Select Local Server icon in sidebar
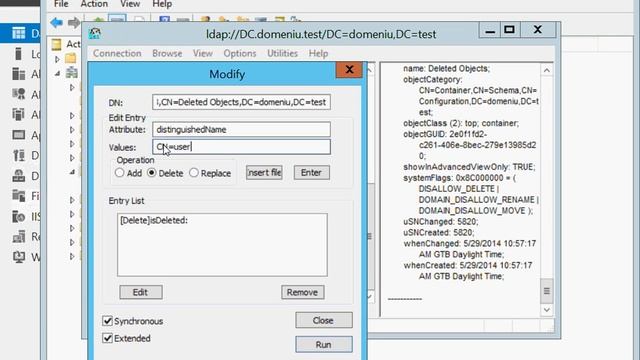This screenshot has height=360, width=640. pyautogui.click(x=18, y=53)
